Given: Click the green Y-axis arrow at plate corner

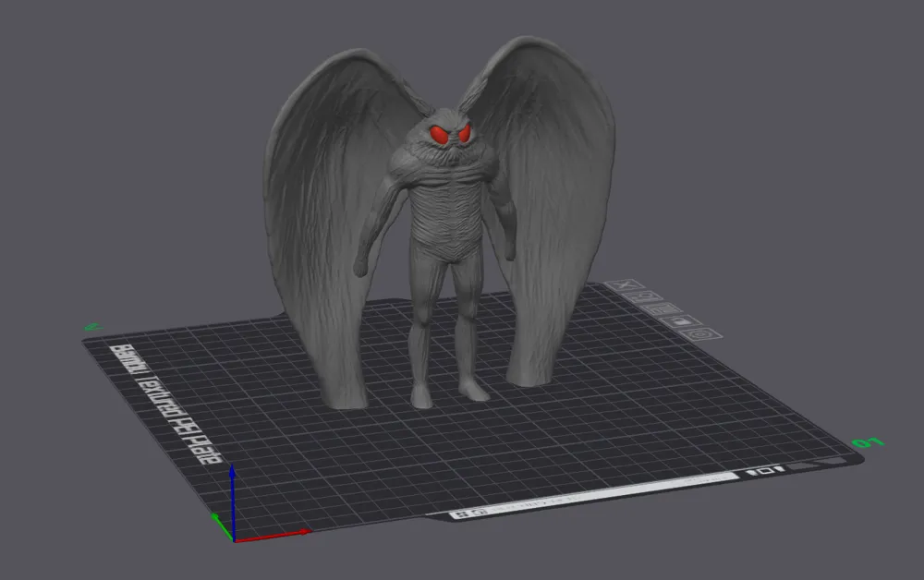Looking at the screenshot, I should click(x=222, y=527).
